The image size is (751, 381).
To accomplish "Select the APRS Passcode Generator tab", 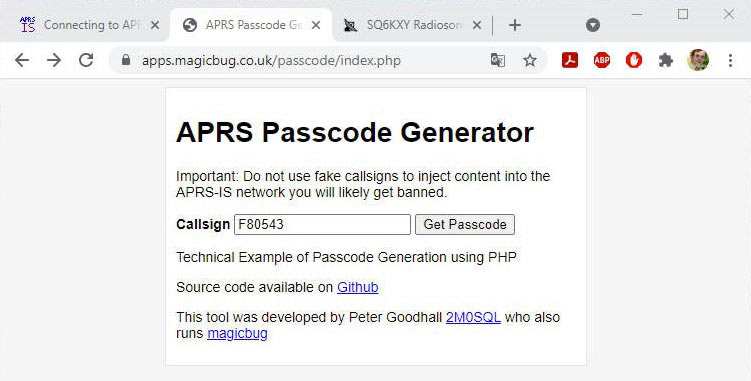I will coord(250,25).
